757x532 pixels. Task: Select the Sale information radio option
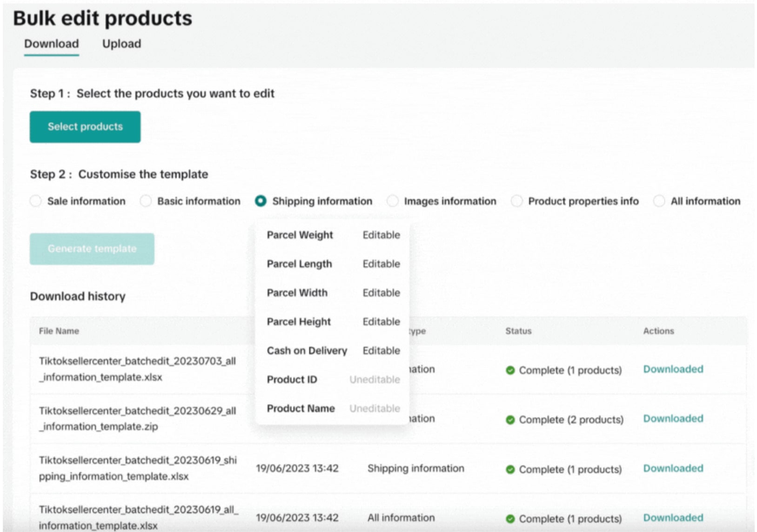click(36, 201)
